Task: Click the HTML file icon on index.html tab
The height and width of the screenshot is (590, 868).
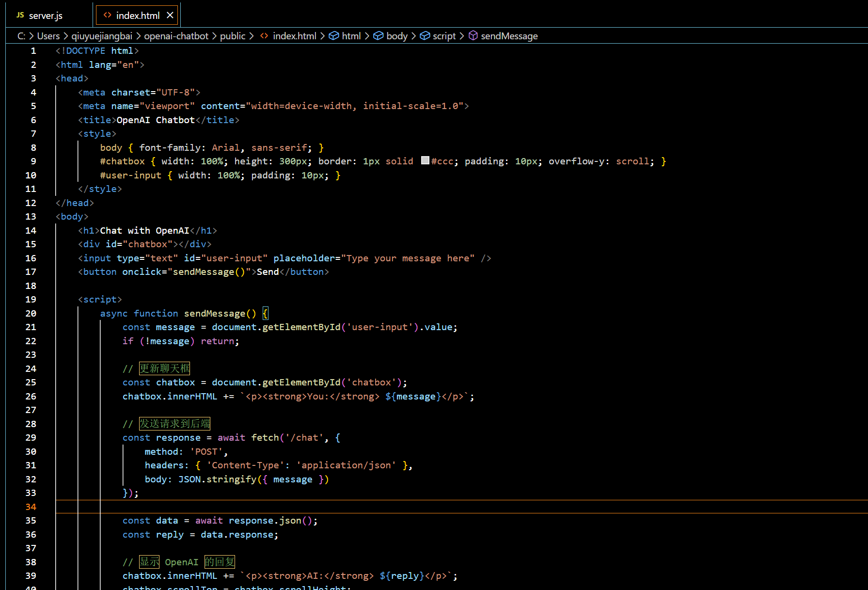Action: (x=108, y=15)
